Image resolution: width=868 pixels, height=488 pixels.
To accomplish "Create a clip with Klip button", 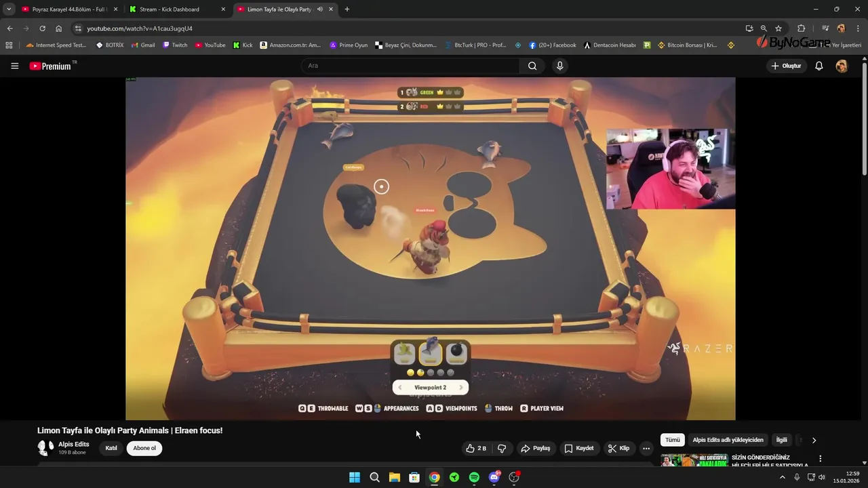I will (x=619, y=448).
